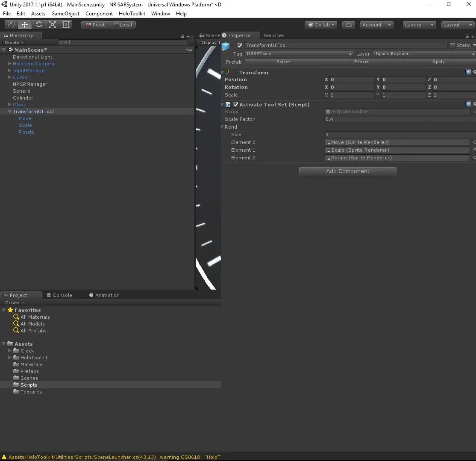Image resolution: width=476 pixels, height=461 pixels.
Task: Click the Hierarchy search field
Action: click(x=123, y=42)
